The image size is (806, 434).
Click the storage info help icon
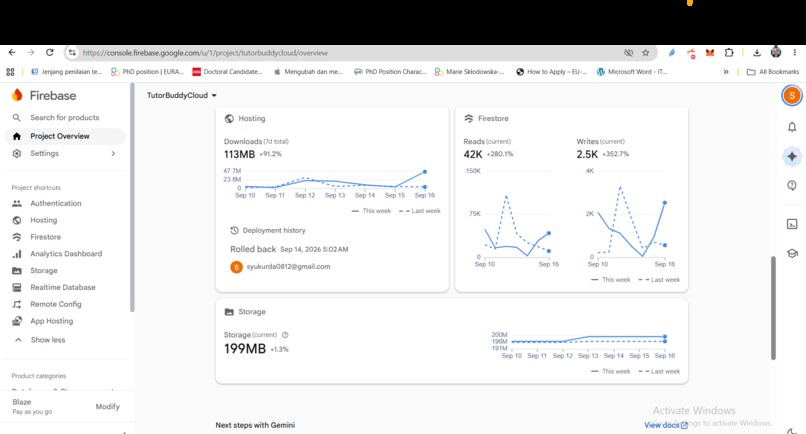[x=285, y=335]
